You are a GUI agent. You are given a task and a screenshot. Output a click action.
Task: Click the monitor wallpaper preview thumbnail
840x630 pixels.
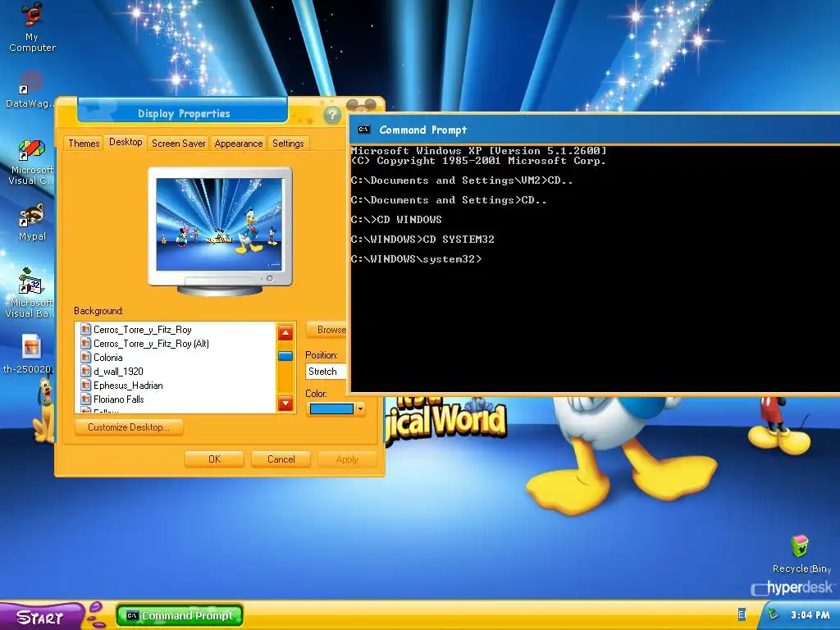(x=219, y=225)
